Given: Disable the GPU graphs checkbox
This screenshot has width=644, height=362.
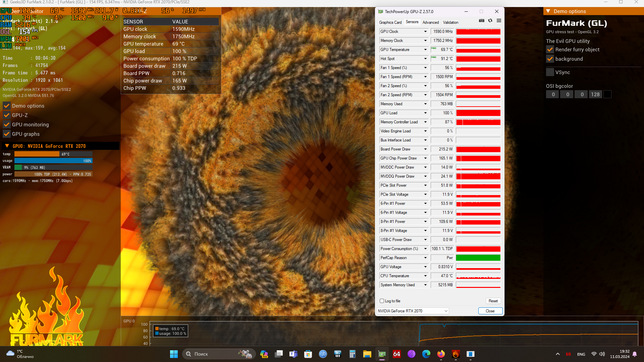Looking at the screenshot, I should point(7,134).
